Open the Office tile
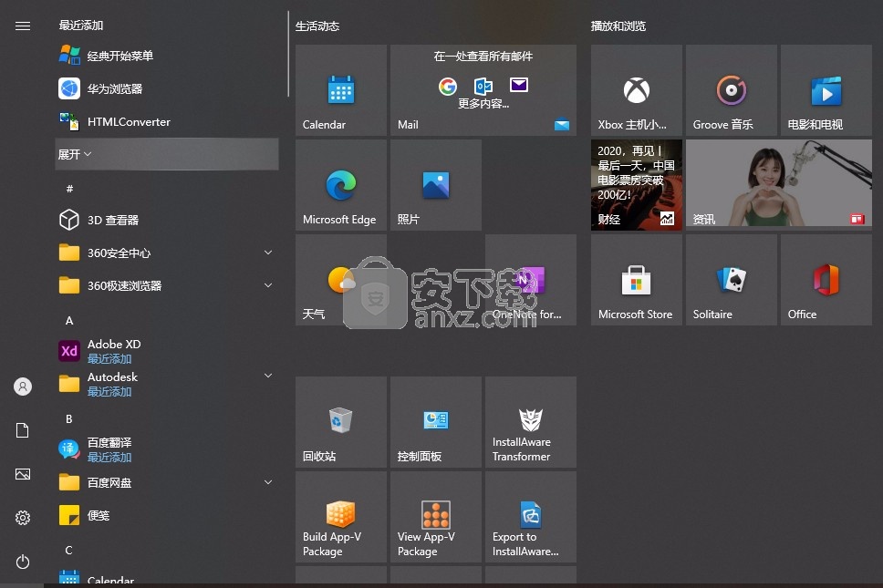 point(826,280)
